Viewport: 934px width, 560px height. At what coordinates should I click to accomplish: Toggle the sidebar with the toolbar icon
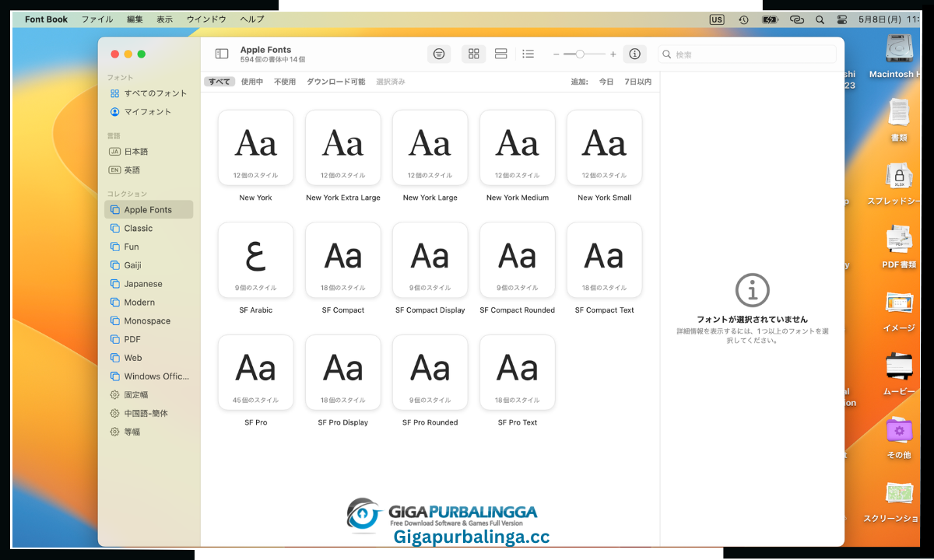click(222, 54)
